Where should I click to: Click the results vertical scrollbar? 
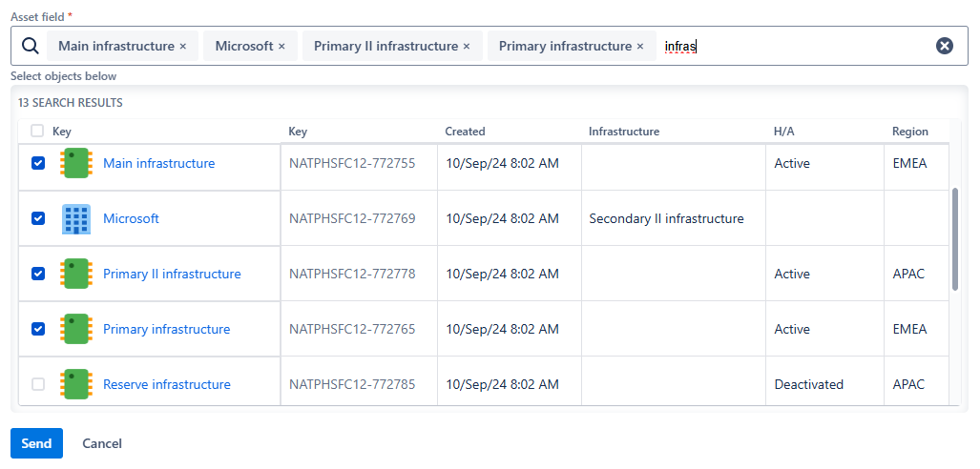[955, 239]
